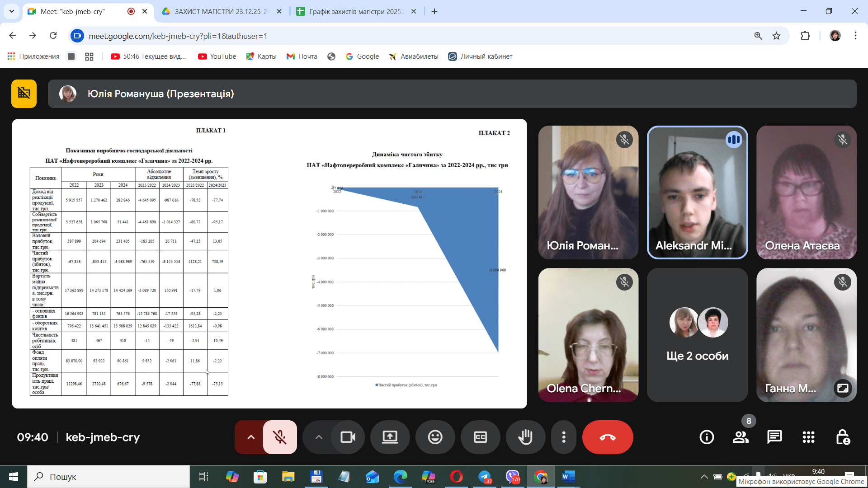Click the Ще 2 особи tile
The width and height of the screenshot is (868, 488).
click(697, 335)
